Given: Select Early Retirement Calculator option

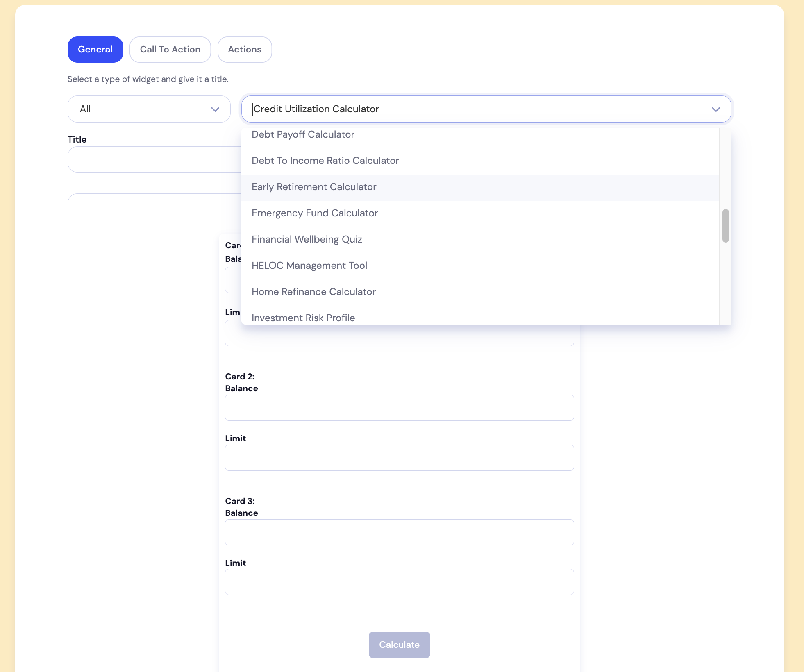Looking at the screenshot, I should coord(314,187).
